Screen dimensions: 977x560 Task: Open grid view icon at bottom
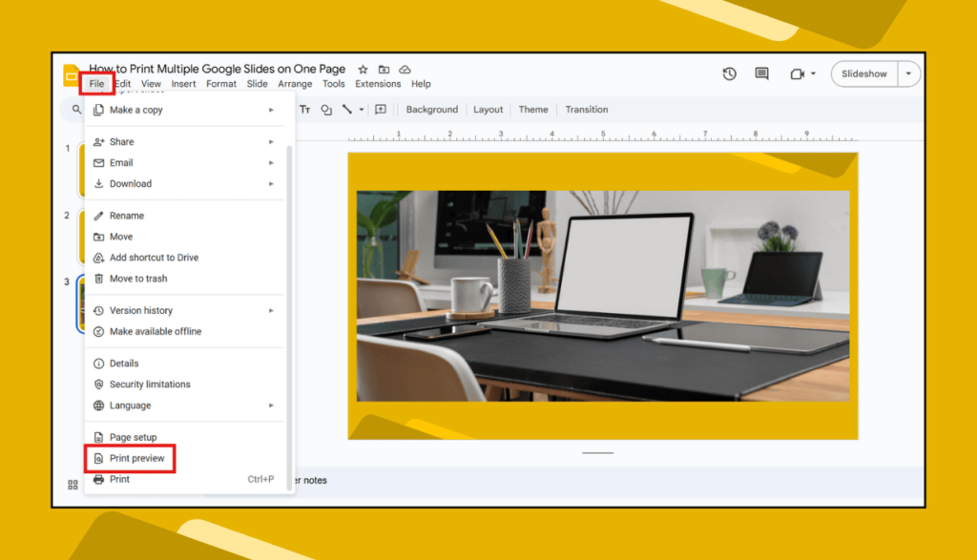tap(73, 485)
